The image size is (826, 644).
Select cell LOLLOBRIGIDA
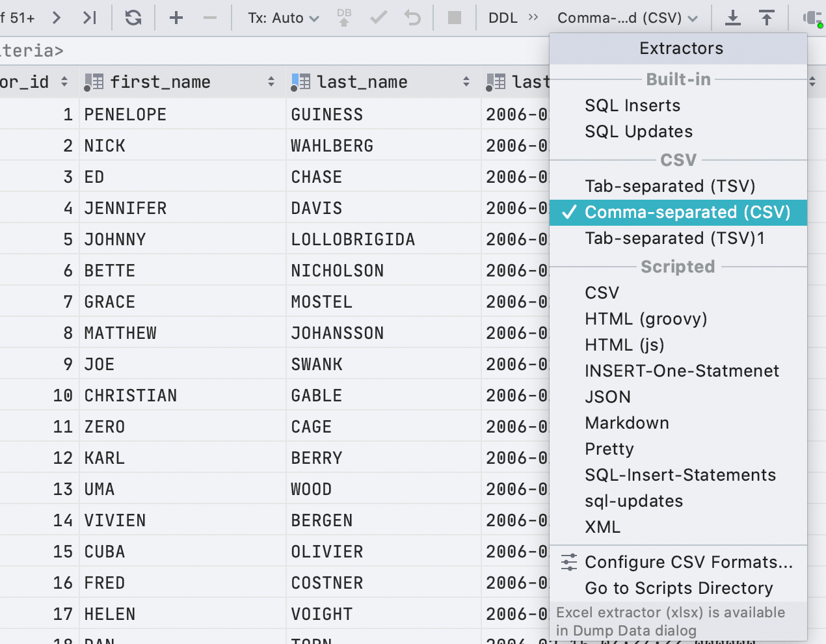point(384,239)
